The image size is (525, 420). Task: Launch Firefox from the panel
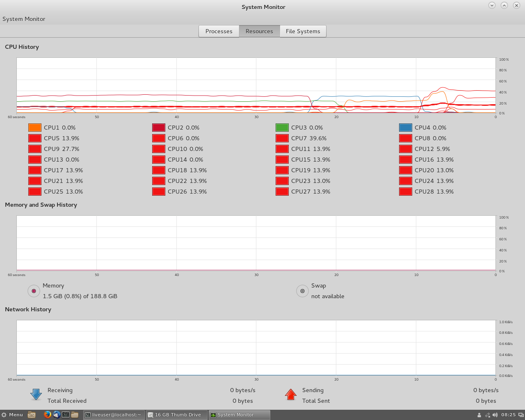tap(48, 415)
